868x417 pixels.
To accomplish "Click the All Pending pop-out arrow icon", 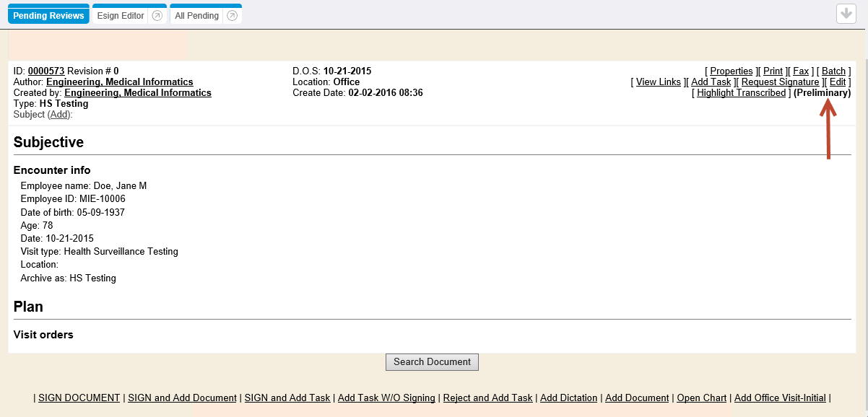I will tap(232, 16).
